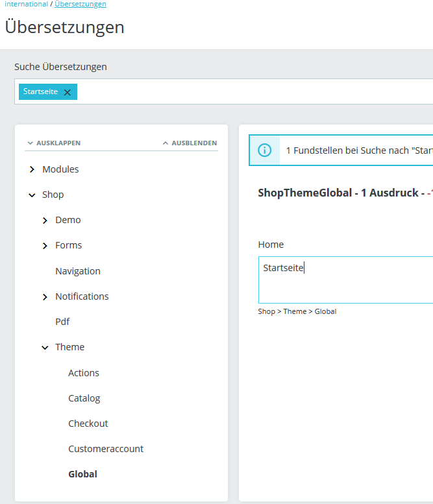Collapse the Theme tree node
Viewport: 433px width, 504px height.
click(45, 348)
